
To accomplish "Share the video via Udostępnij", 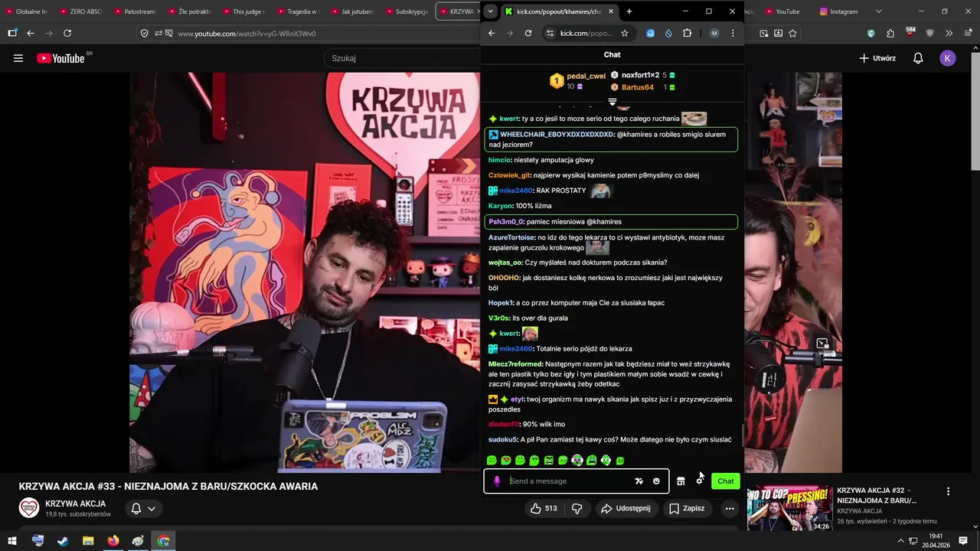I will tap(626, 508).
